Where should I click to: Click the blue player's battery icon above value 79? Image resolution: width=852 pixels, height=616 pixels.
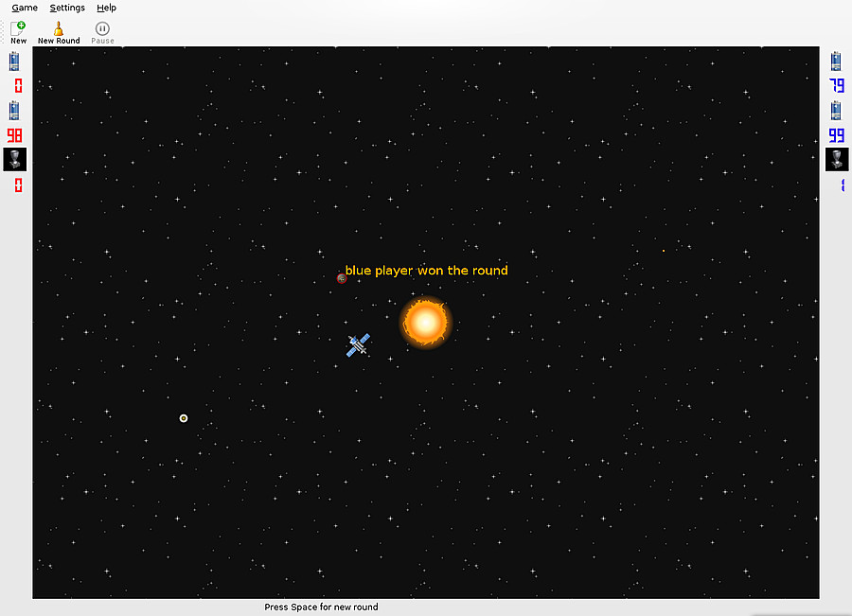click(836, 61)
